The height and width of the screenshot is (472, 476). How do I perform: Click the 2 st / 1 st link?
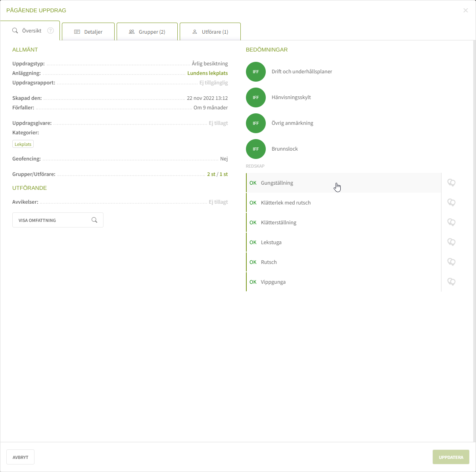(217, 174)
